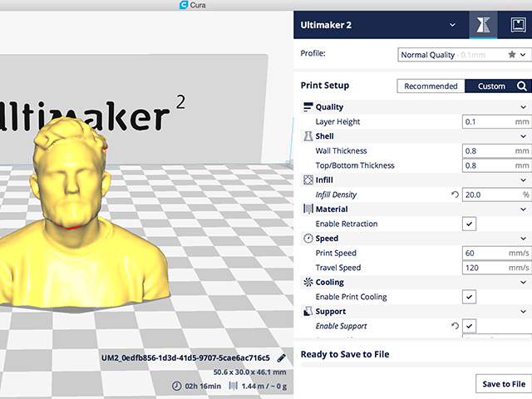Click the Speed clock icon
Image resolution: width=532 pixels, height=399 pixels.
308,239
